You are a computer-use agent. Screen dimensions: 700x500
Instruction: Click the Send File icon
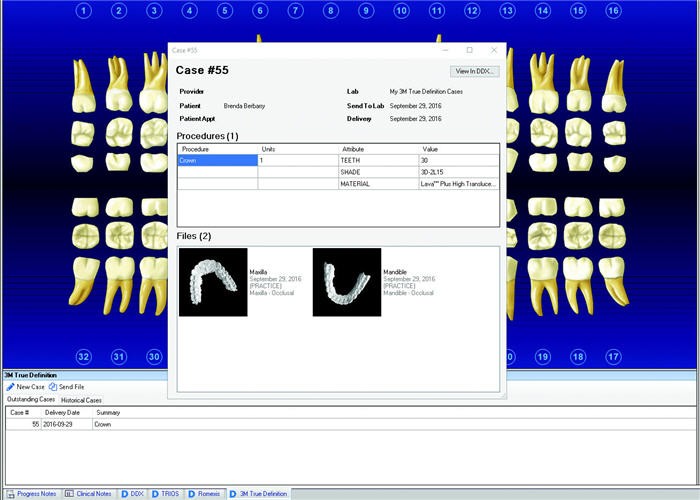coord(53,387)
